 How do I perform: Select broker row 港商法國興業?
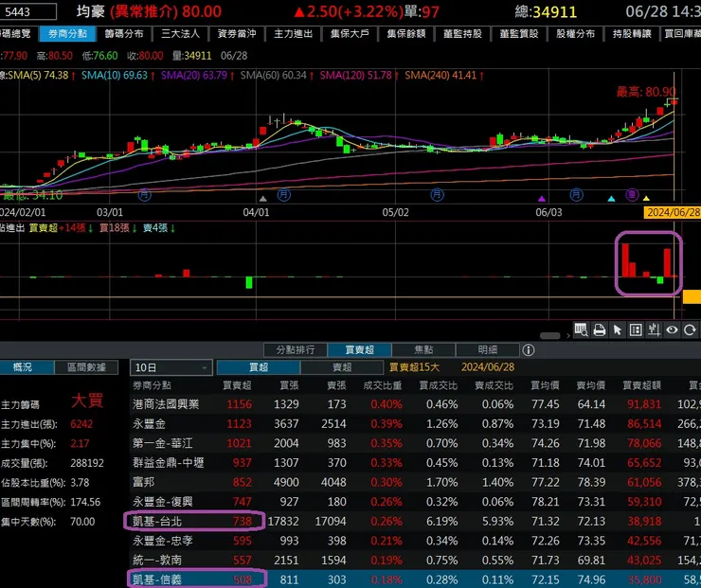point(415,404)
